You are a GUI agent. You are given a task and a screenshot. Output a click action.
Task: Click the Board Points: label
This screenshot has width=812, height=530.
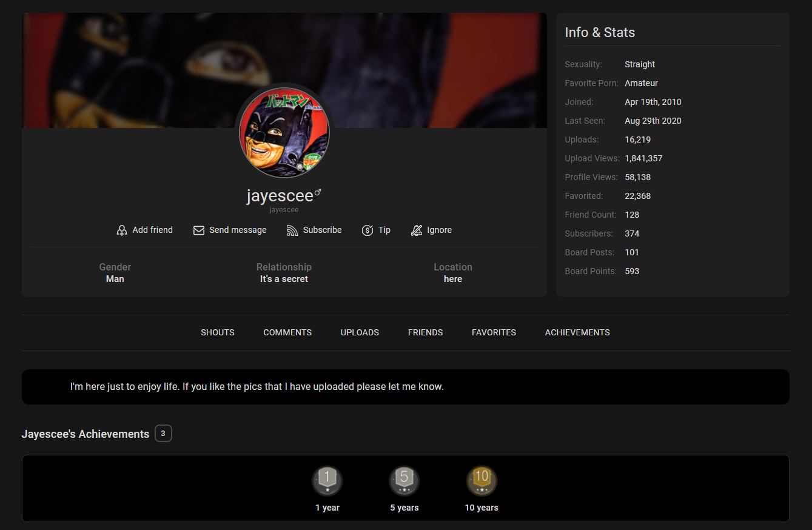591,271
